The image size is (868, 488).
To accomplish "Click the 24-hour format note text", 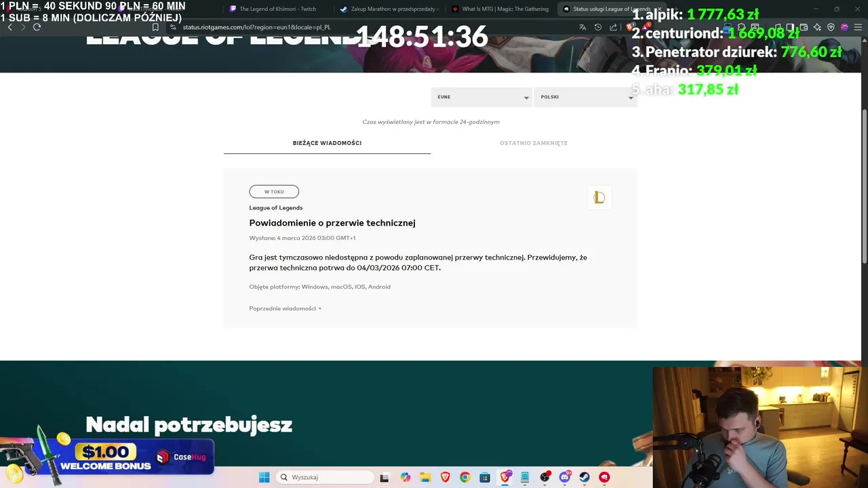I will (x=431, y=122).
